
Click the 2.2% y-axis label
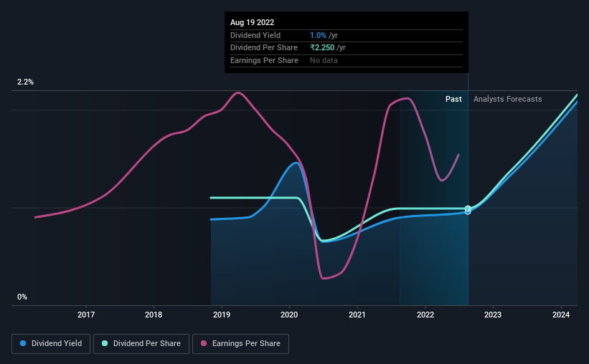25,82
